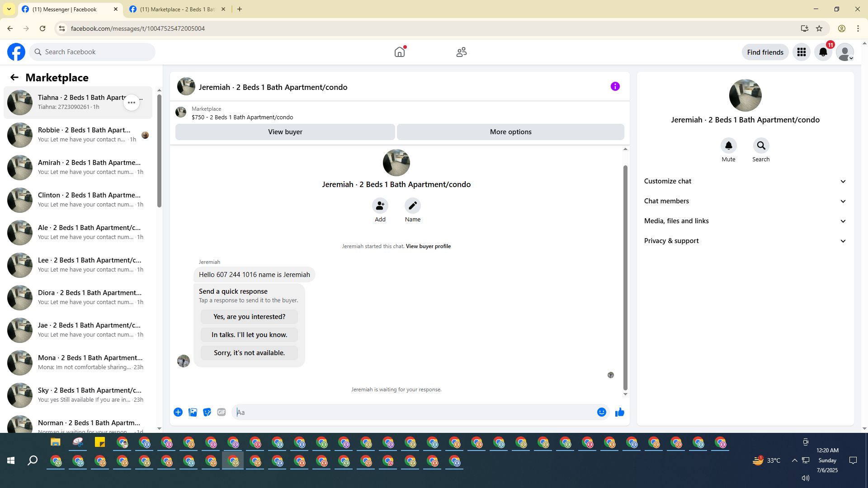Open the Search in conversation icon
The height and width of the screenshot is (488, 868).
(761, 146)
